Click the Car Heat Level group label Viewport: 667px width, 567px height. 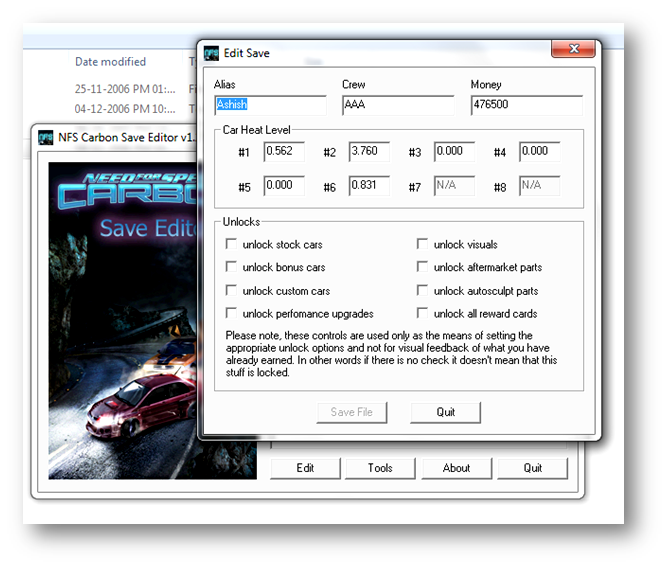[x=257, y=130]
